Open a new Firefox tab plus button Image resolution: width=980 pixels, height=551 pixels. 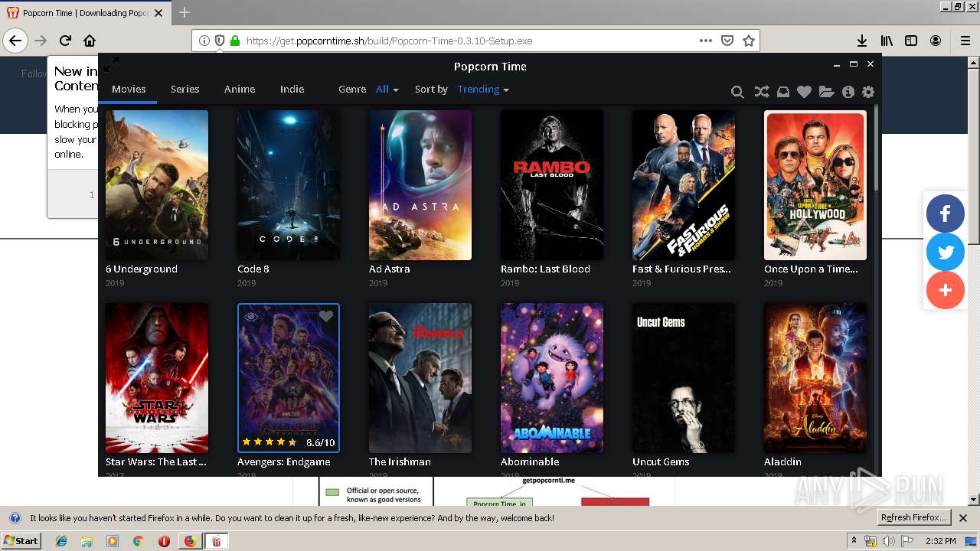pos(185,12)
